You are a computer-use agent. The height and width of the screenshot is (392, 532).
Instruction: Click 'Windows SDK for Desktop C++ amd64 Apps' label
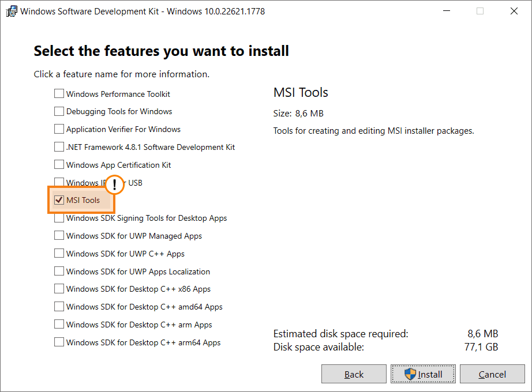pyautogui.click(x=144, y=307)
